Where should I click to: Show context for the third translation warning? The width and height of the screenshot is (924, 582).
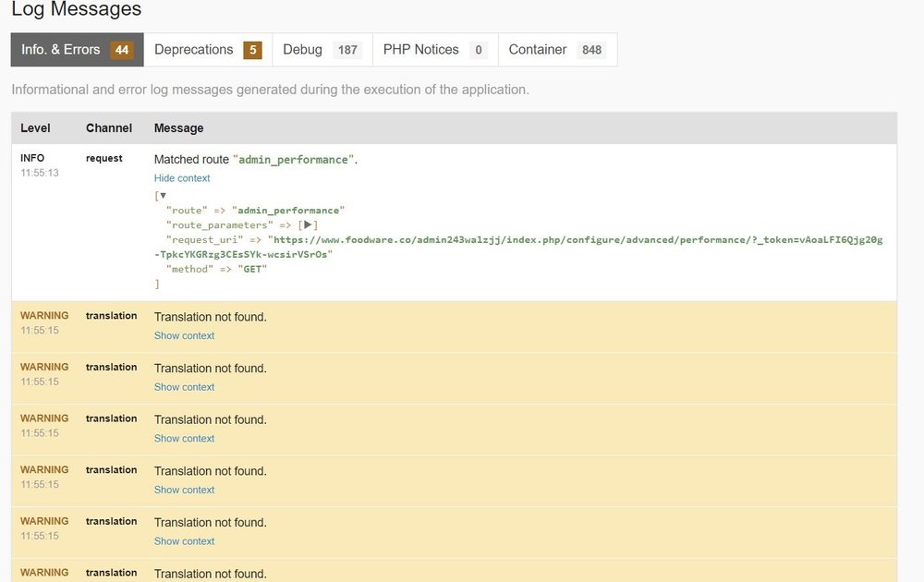(x=184, y=439)
